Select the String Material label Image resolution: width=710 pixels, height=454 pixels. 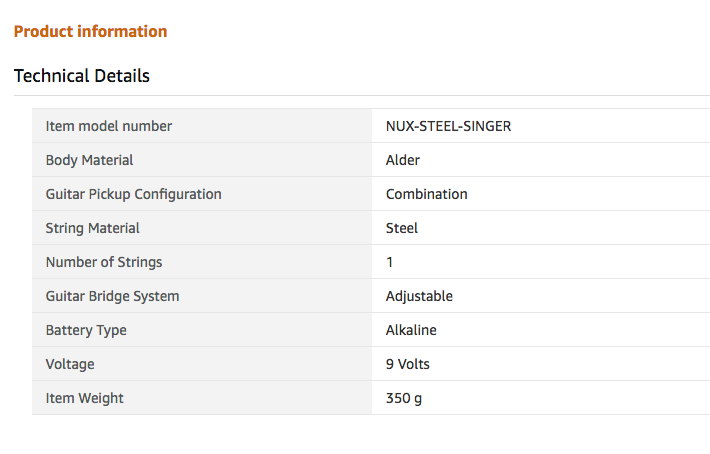coord(92,228)
